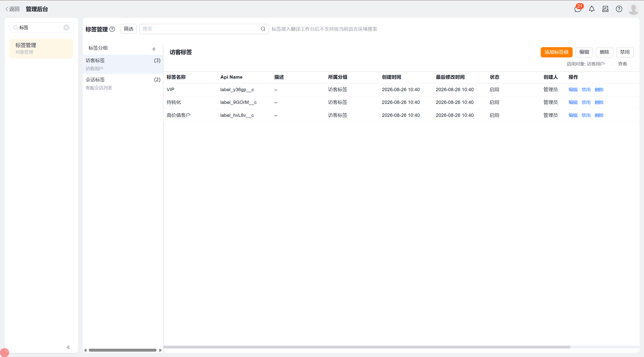Click the 状态 column header

click(x=494, y=77)
